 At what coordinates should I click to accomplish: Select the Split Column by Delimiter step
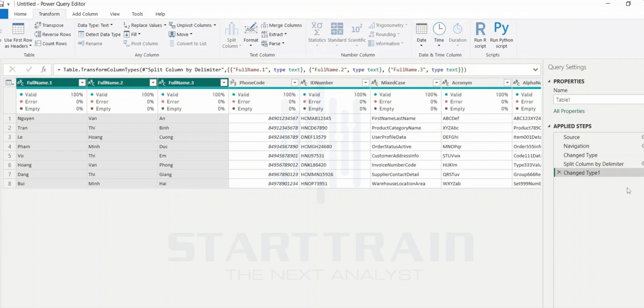tap(593, 164)
